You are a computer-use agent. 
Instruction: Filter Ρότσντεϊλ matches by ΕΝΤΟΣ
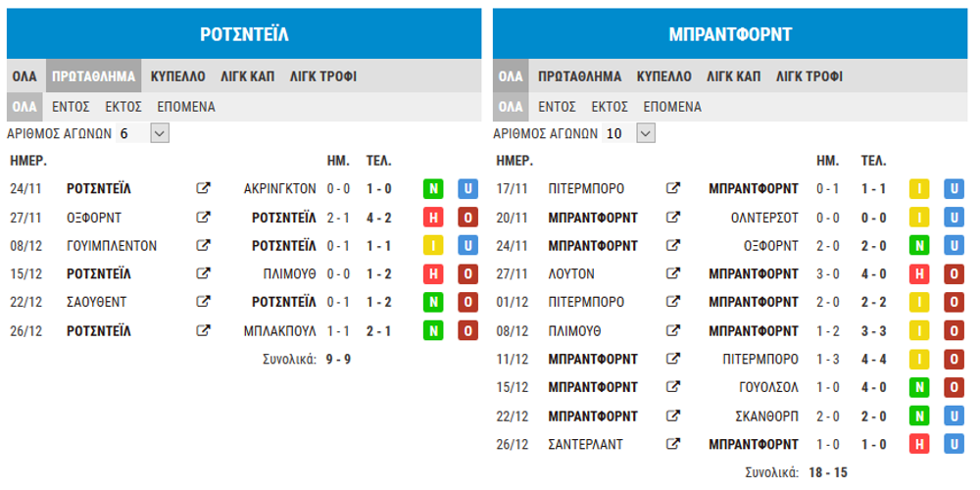point(71,107)
